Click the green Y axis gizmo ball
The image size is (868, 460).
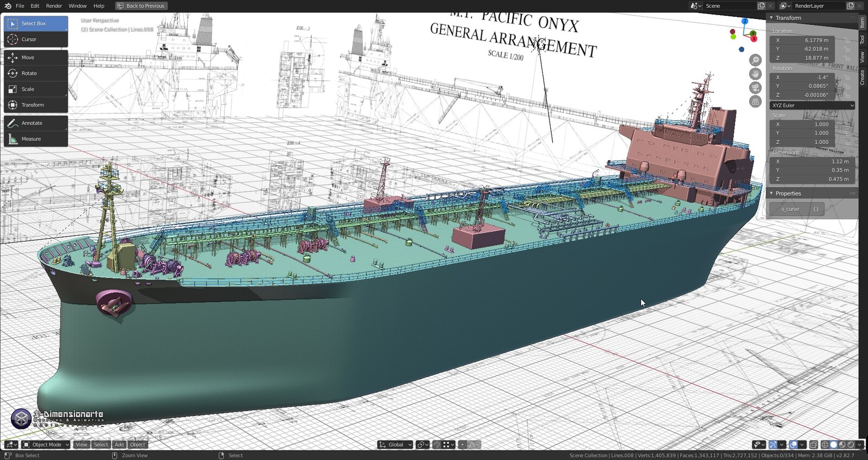point(753,34)
